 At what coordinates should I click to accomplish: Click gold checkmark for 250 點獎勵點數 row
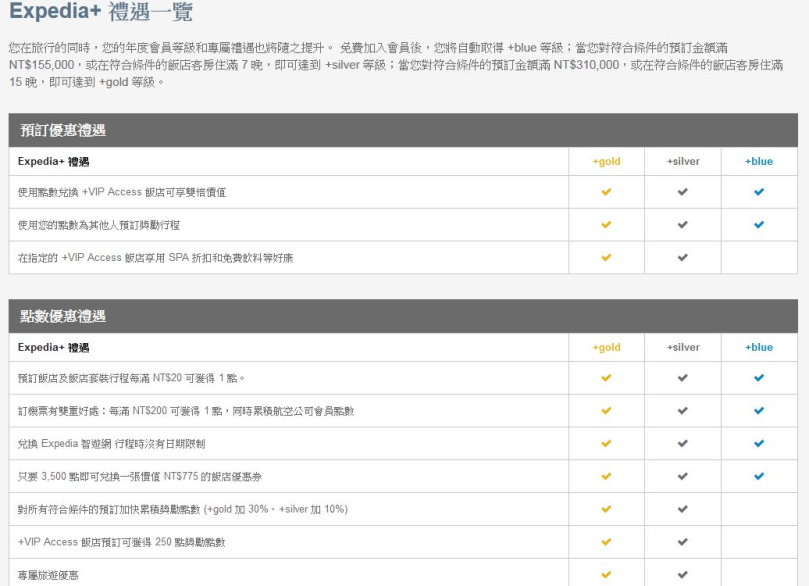(606, 542)
